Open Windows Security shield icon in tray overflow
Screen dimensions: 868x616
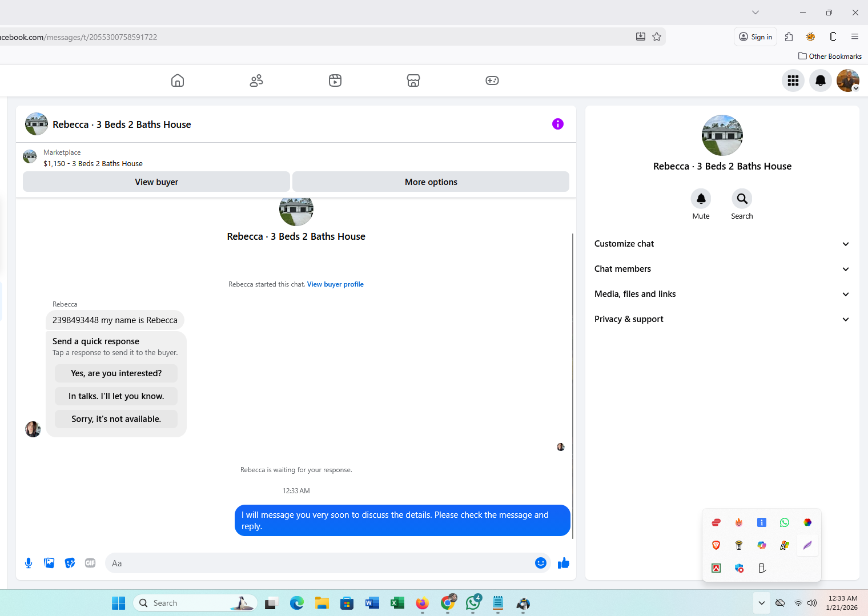739,568
